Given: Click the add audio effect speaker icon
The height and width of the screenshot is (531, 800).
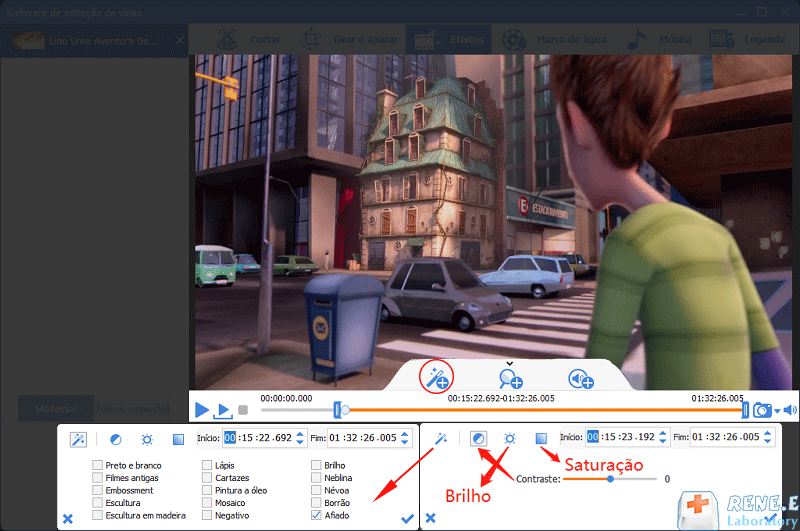Looking at the screenshot, I should click(581, 379).
